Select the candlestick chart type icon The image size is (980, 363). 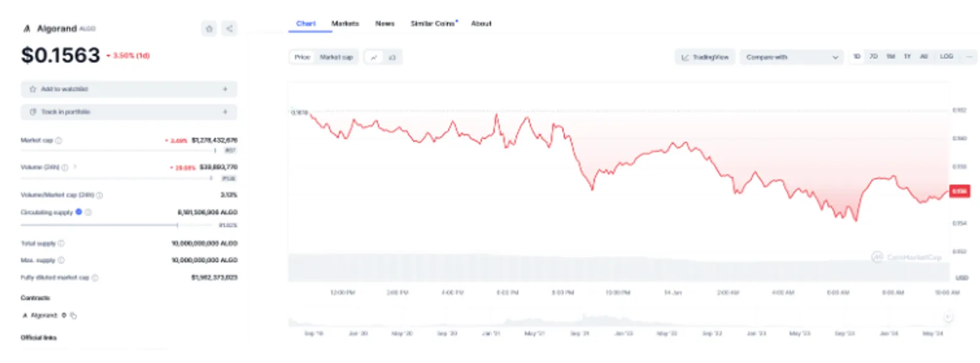[x=392, y=57]
